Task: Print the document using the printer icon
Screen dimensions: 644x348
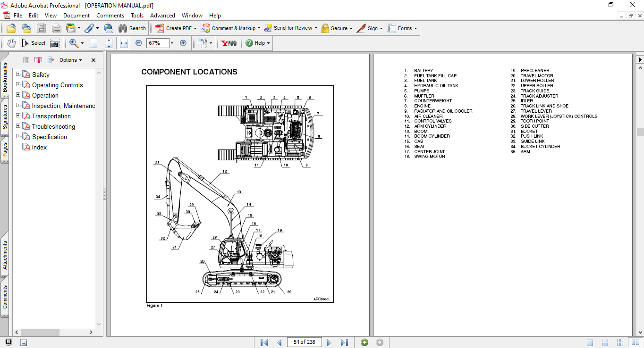Action: point(56,28)
